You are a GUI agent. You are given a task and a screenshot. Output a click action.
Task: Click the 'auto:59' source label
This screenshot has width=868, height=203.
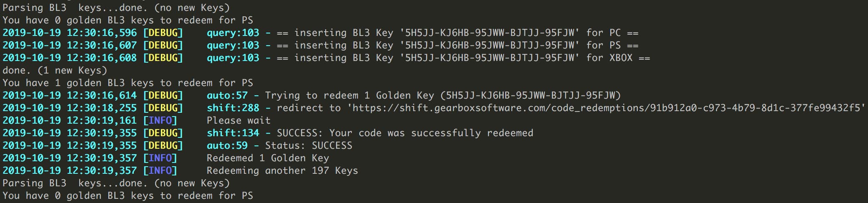click(227, 146)
